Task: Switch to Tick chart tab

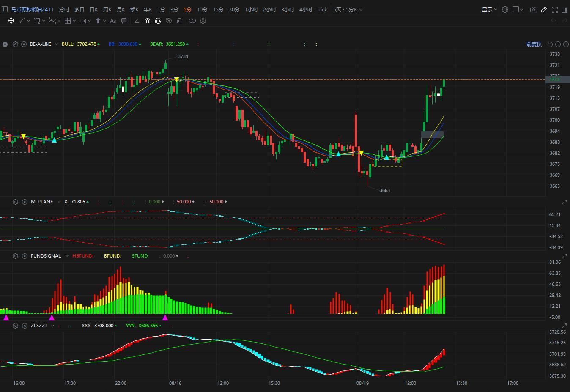Action: click(x=322, y=9)
